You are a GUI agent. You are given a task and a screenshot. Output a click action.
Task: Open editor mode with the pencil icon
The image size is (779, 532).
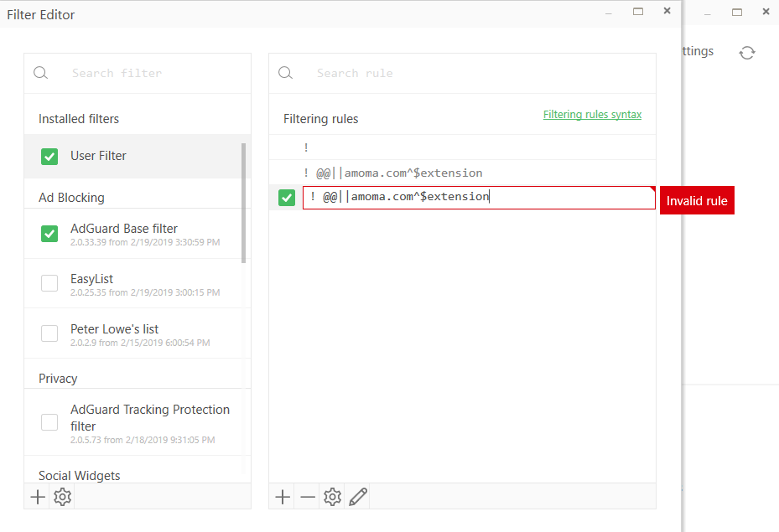point(358,497)
